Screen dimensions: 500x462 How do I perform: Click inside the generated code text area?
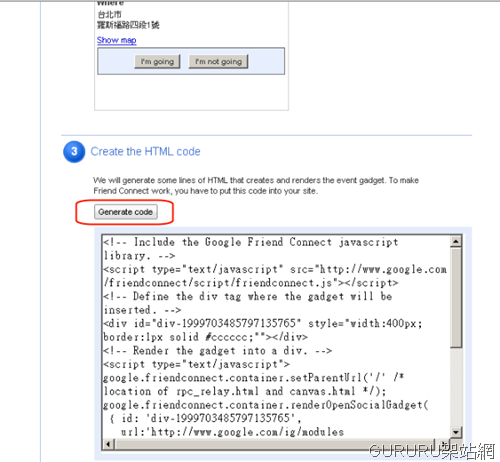coord(276,337)
